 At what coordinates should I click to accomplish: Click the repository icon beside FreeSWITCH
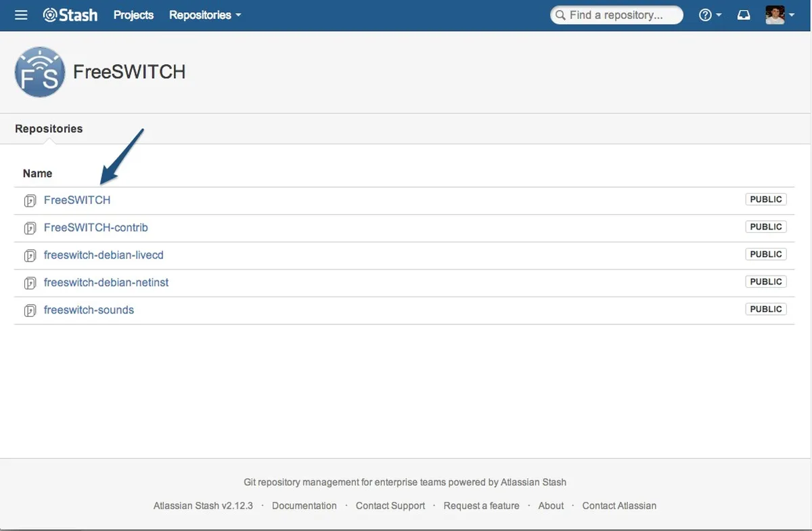[30, 200]
